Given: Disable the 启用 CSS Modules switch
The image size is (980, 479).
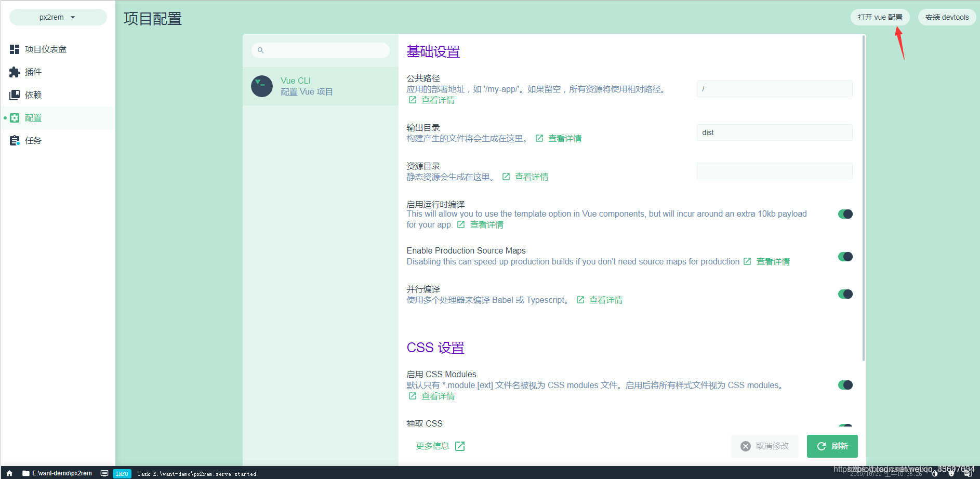Looking at the screenshot, I should coord(845,385).
